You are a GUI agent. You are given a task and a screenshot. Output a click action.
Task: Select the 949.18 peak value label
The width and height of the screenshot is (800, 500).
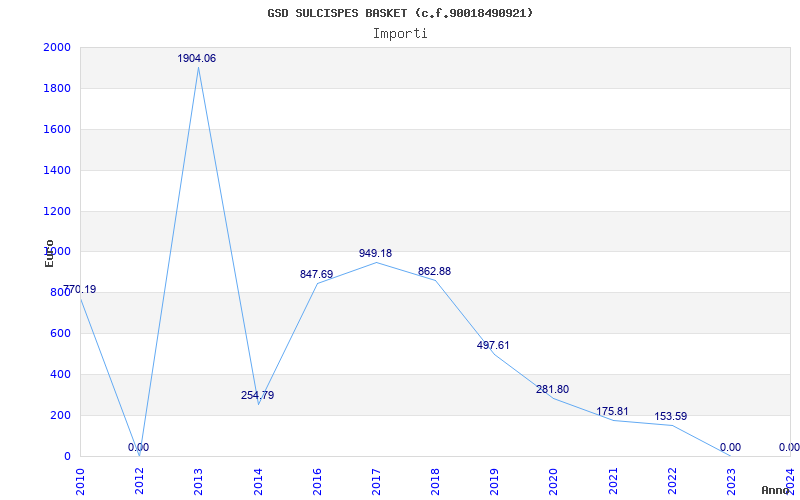[376, 253]
